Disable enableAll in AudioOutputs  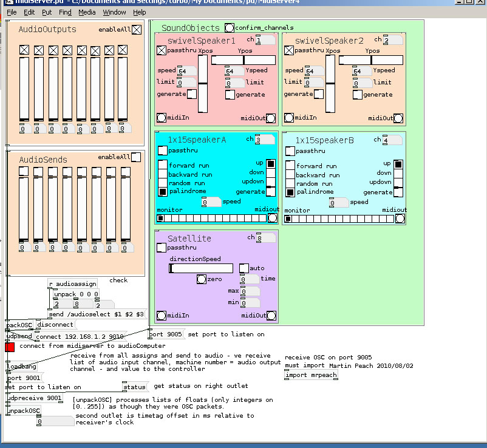pyautogui.click(x=137, y=30)
